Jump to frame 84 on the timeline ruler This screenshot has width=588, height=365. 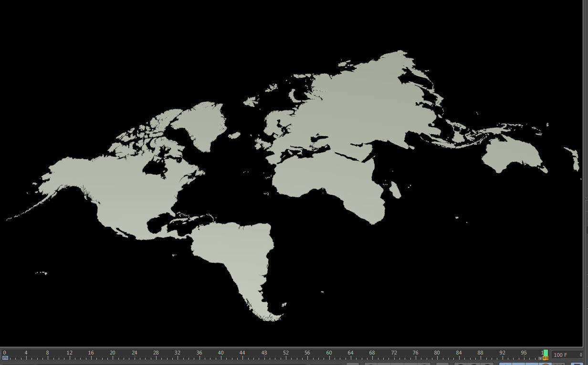click(459, 353)
